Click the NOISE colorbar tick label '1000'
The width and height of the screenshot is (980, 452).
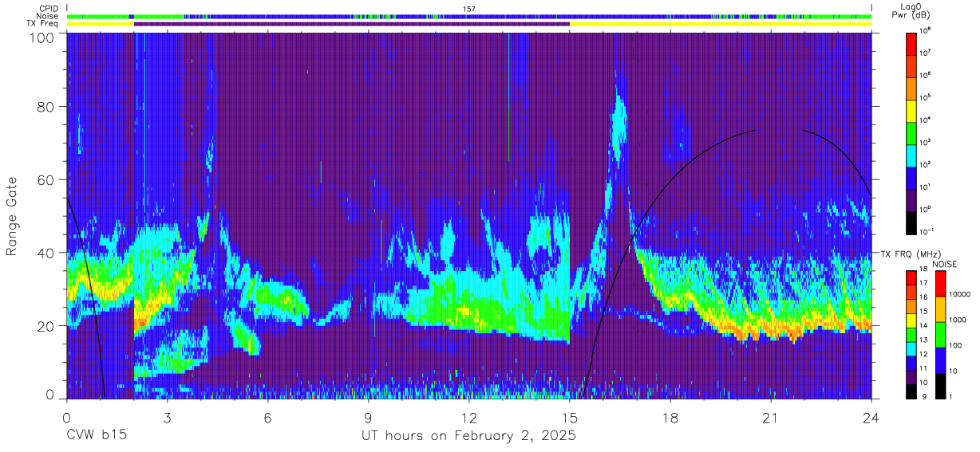click(958, 320)
